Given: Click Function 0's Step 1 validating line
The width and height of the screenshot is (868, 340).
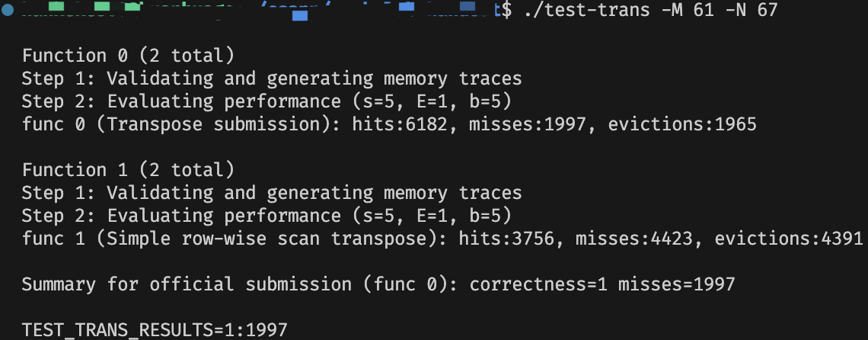Looking at the screenshot, I should (272, 79).
